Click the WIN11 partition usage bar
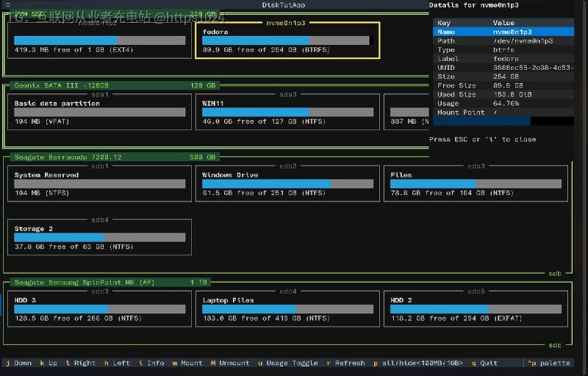 pos(287,112)
